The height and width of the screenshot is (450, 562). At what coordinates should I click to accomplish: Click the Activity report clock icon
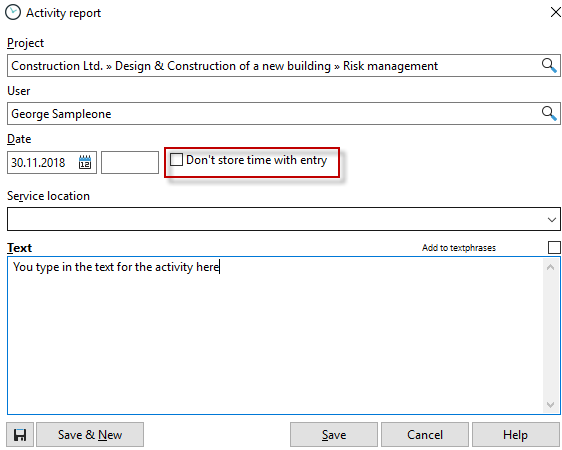click(13, 13)
